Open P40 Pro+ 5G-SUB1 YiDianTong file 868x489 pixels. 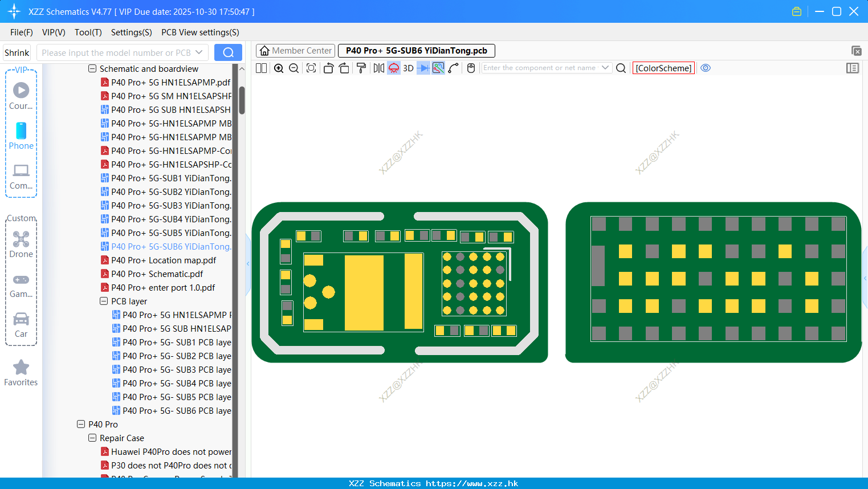pos(166,178)
